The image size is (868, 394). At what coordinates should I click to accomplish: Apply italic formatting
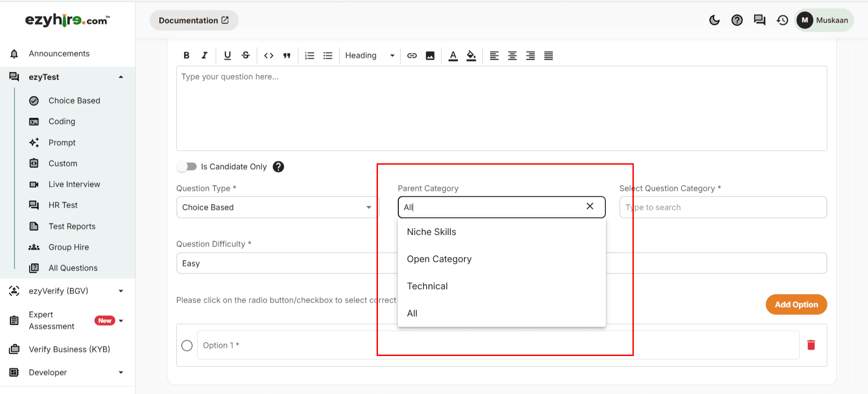[x=204, y=55]
